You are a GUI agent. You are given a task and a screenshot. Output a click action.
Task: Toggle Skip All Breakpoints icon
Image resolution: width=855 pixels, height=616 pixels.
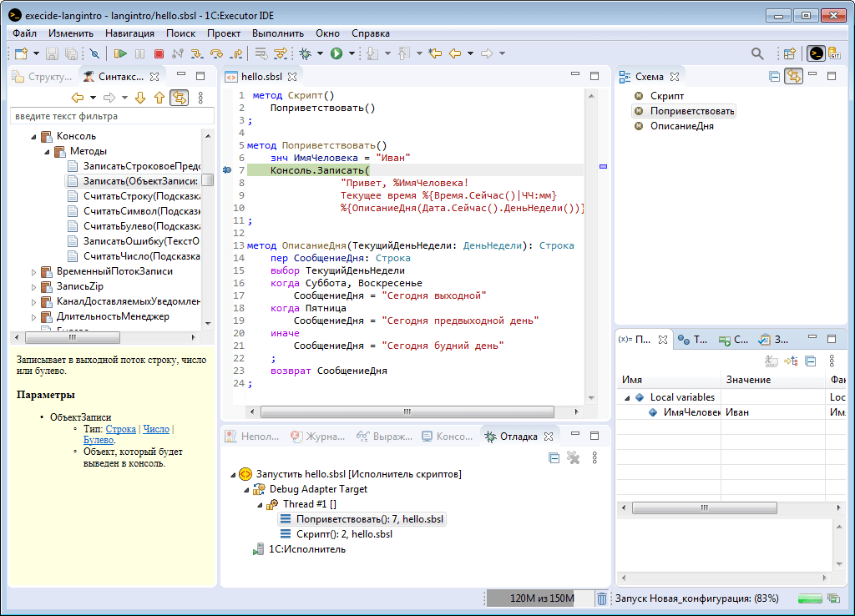click(x=95, y=53)
